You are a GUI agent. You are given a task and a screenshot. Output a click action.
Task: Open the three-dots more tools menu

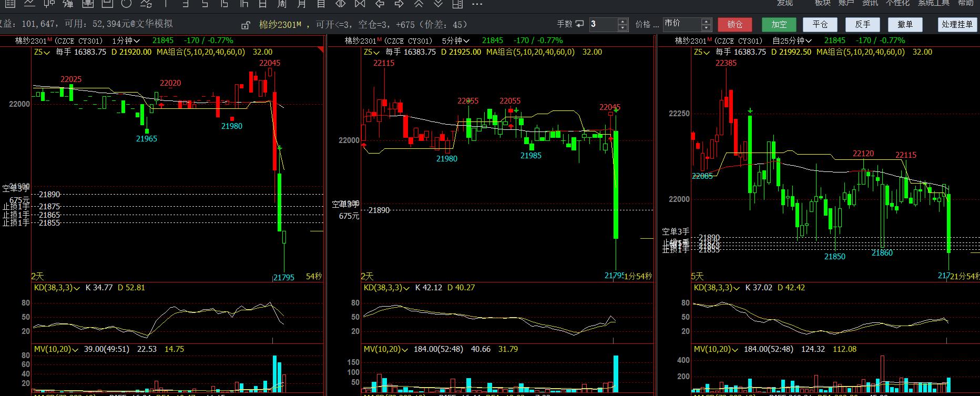coord(477,4)
